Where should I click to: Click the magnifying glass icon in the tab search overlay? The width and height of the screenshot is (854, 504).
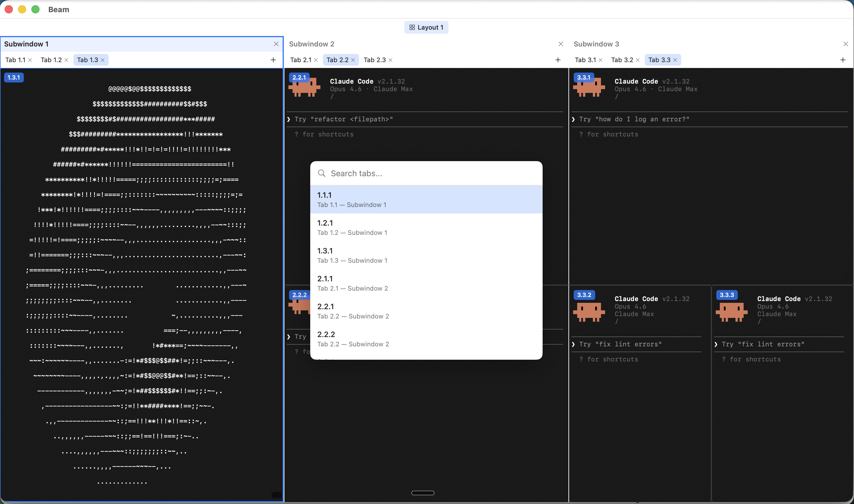[x=322, y=173]
